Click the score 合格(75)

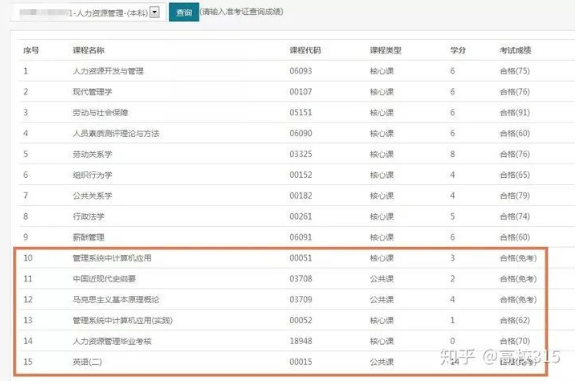tap(515, 71)
